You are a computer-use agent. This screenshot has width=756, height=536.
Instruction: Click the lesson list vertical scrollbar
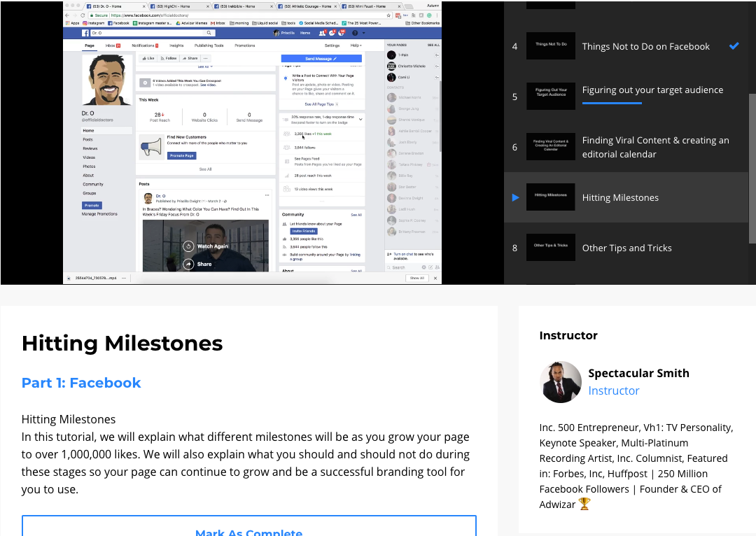(x=752, y=168)
